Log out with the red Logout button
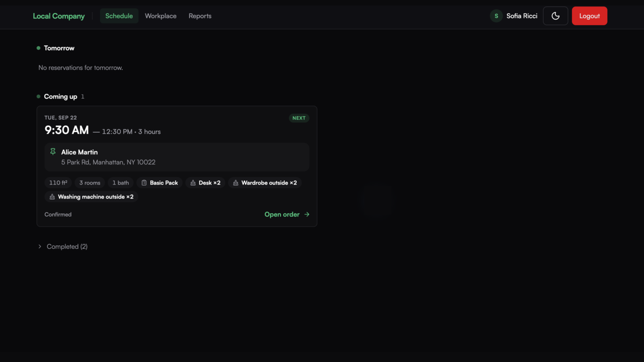The image size is (644, 362). point(589,16)
